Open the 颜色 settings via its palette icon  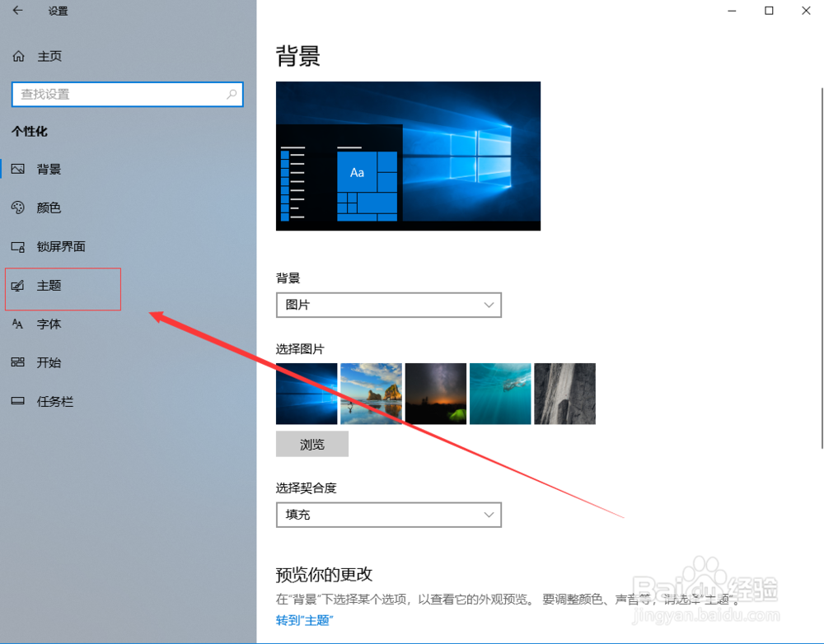click(x=19, y=208)
